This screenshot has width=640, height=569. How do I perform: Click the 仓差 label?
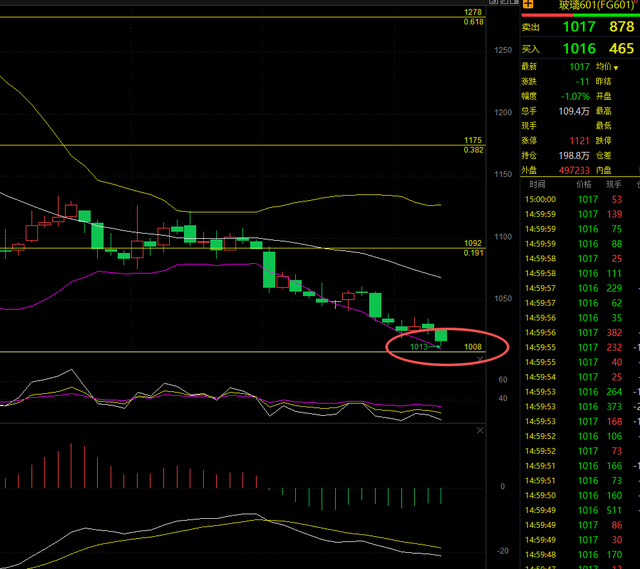[603, 156]
